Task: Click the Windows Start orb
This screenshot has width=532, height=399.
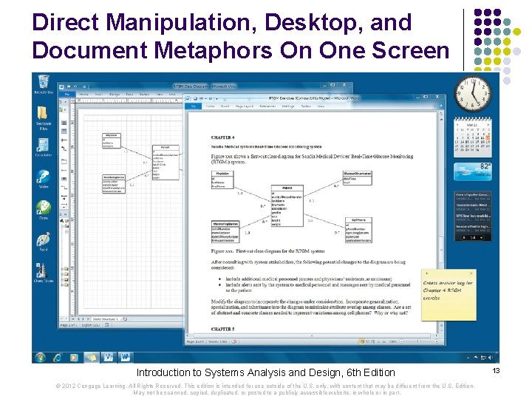Action: [x=40, y=358]
